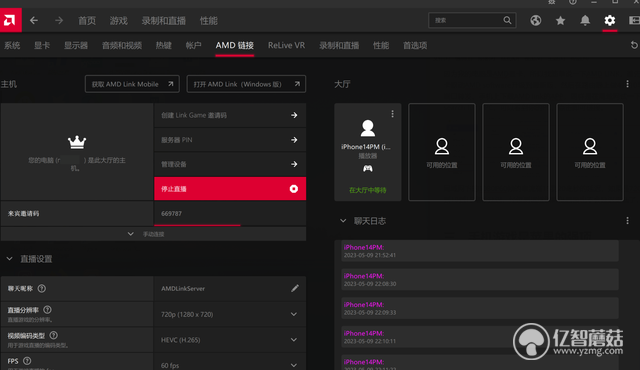Collapse the 聊天日志 section
The height and width of the screenshot is (370, 640).
343,221
